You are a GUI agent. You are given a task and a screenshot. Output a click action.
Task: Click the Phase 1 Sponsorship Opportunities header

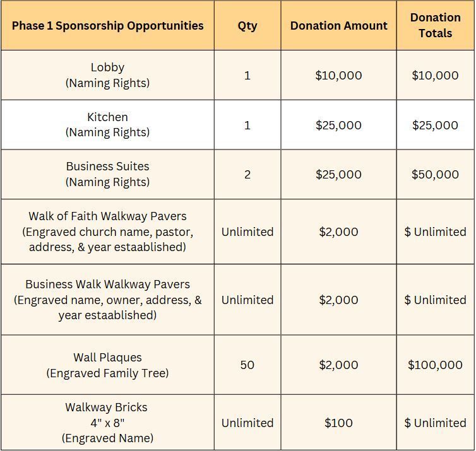[x=107, y=26]
